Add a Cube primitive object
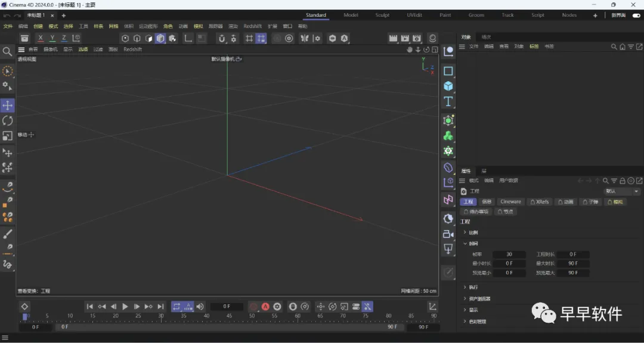 (x=448, y=86)
